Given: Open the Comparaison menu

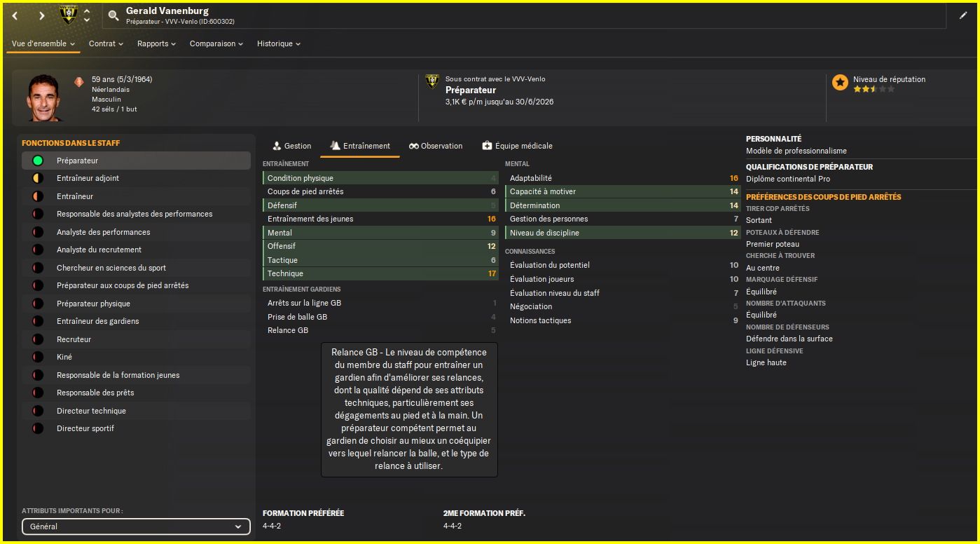Looking at the screenshot, I should pyautogui.click(x=216, y=43).
